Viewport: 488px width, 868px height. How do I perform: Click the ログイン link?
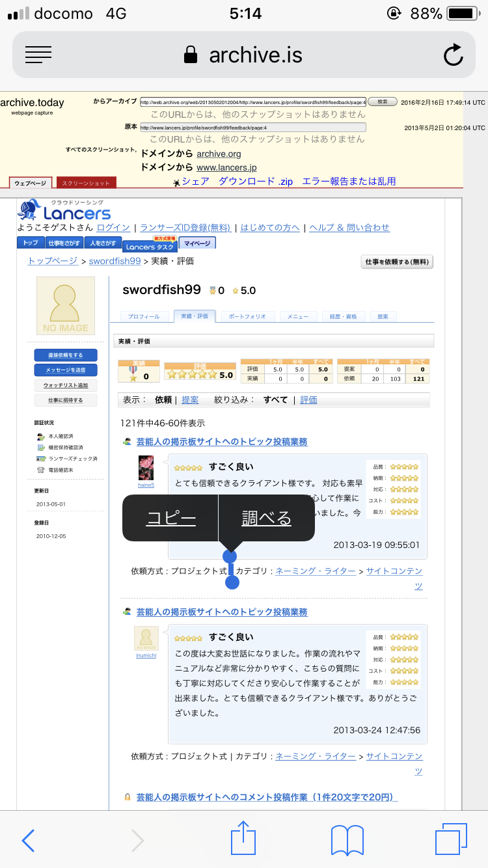click(x=113, y=227)
